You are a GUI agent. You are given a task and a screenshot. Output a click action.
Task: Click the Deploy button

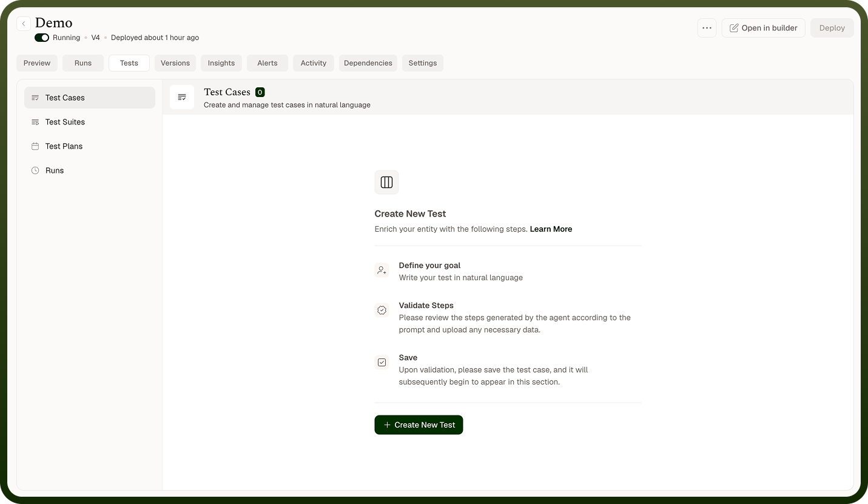[x=832, y=28]
